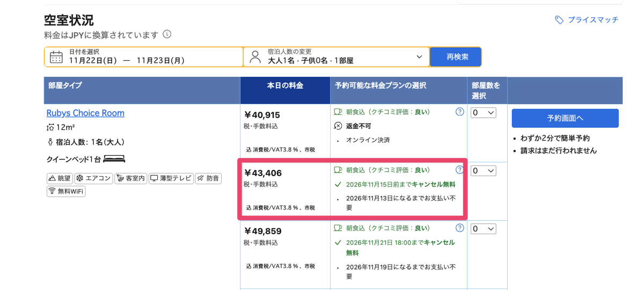This screenshot has height=290, width=644.
Task: Open room count dropdown for ¥43,406 plan
Action: [483, 171]
